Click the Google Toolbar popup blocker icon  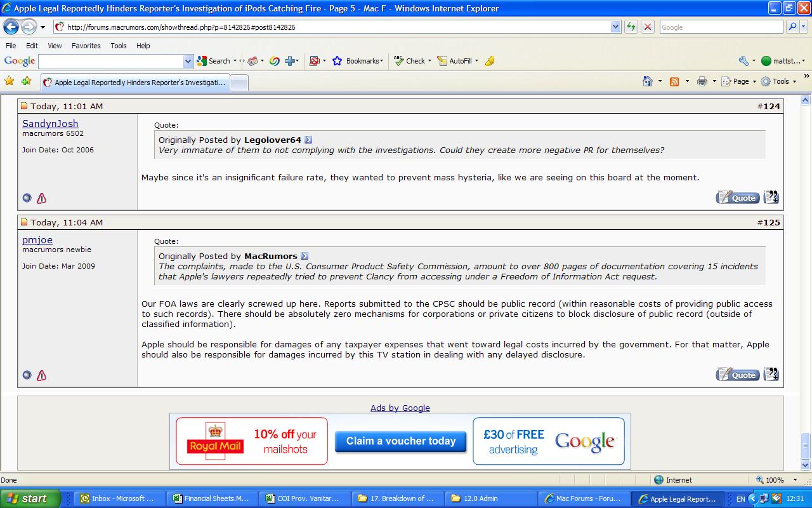click(314, 61)
